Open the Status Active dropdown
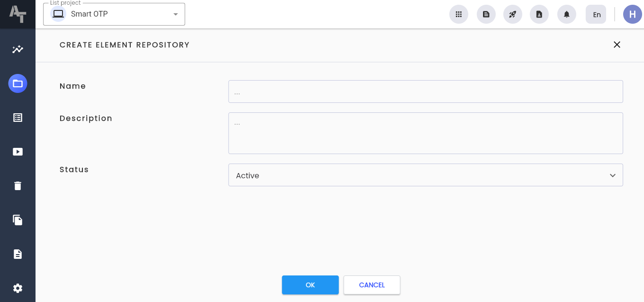 pos(425,175)
